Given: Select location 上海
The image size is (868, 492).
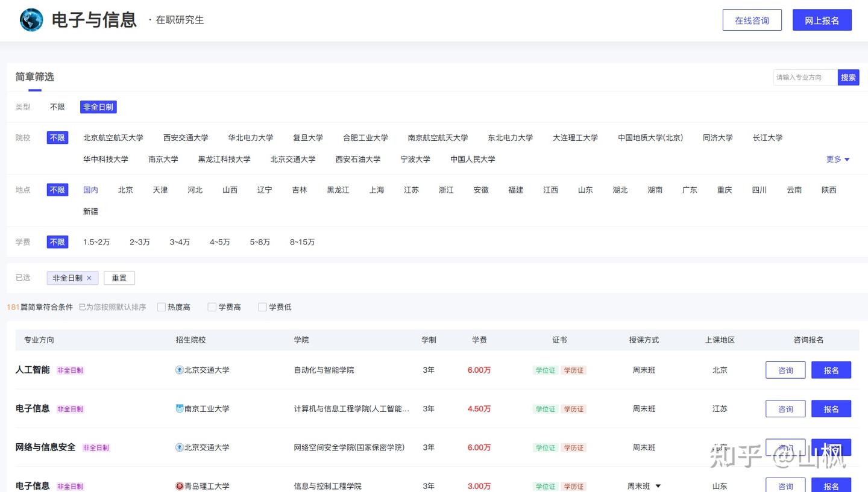Looking at the screenshot, I should [x=377, y=190].
